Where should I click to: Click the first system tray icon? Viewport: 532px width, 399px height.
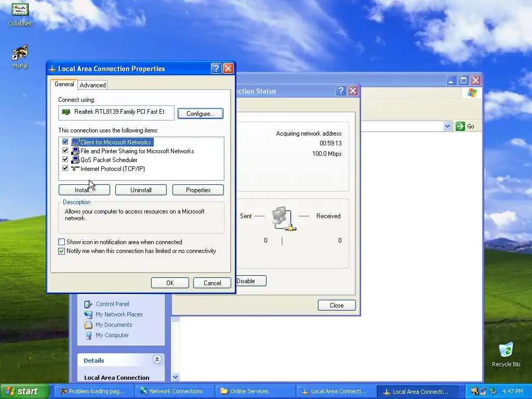pyautogui.click(x=474, y=391)
